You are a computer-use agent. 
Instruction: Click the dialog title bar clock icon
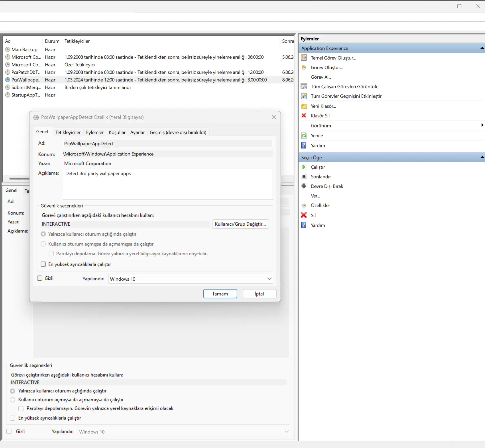coord(36,117)
